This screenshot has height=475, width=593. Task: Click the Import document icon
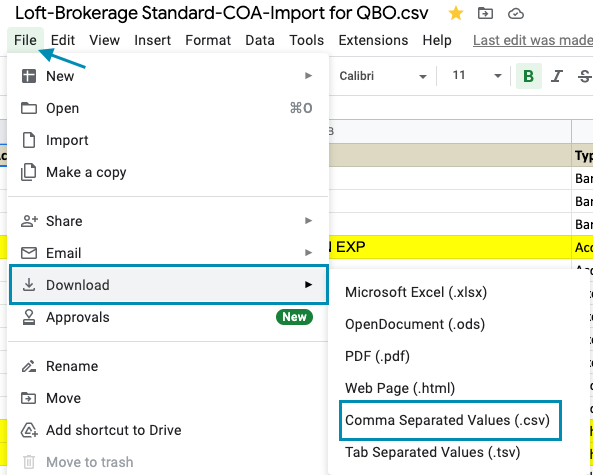click(x=29, y=140)
